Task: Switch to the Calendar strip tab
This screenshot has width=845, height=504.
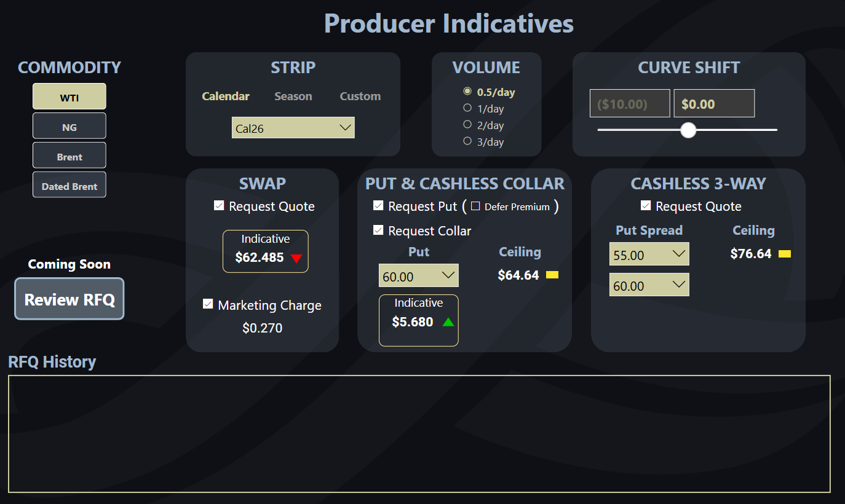Action: 226,96
